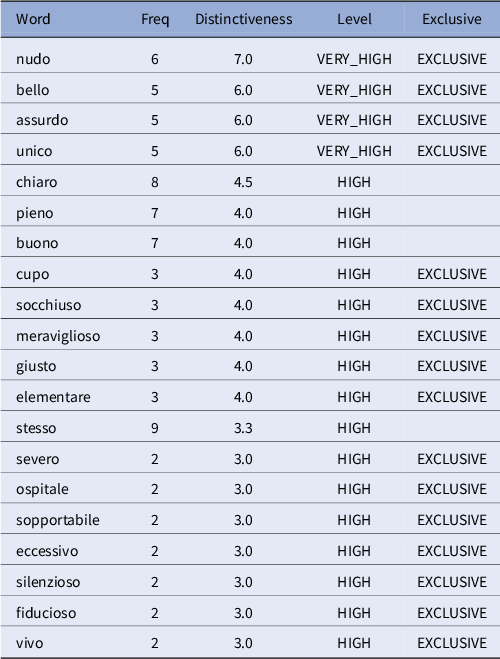Click the 7.0 distinctiveness value
Screen dimensions: 500x659
tap(243, 59)
